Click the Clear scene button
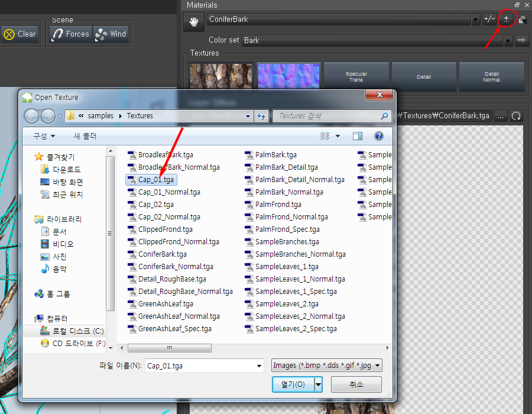532x414 pixels. (x=20, y=34)
